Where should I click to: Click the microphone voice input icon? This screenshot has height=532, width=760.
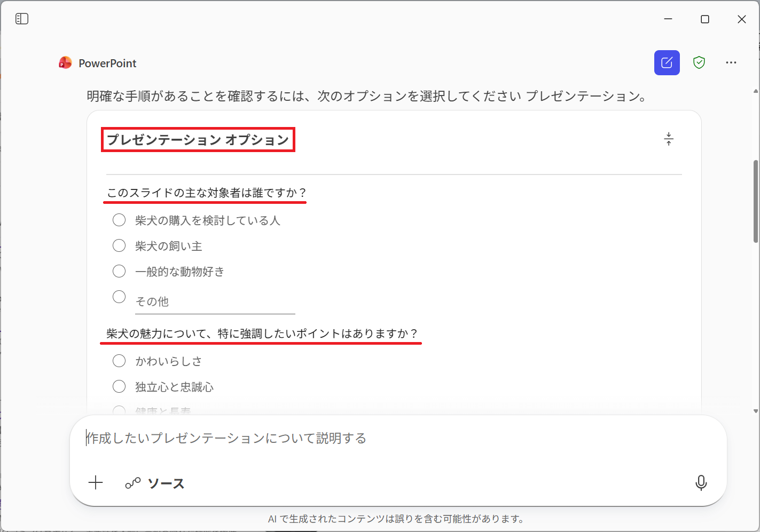click(x=701, y=483)
